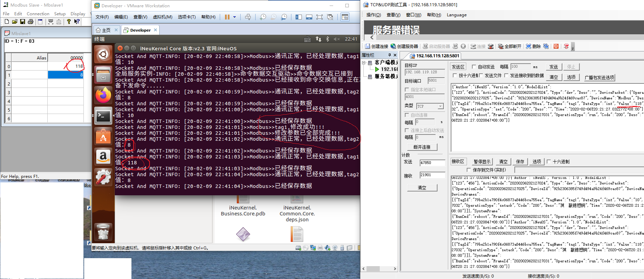Select Modbus register cell with value 118
The height and width of the screenshot is (279, 644).
click(65, 66)
